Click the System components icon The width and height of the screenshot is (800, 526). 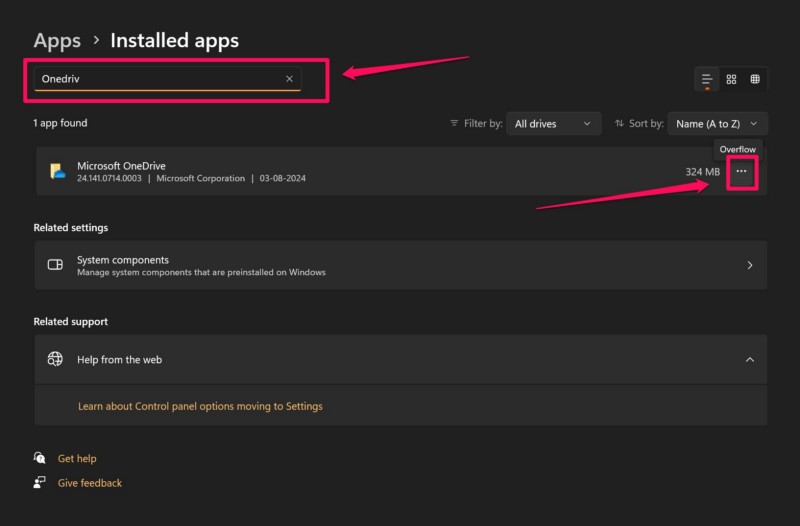point(56,265)
